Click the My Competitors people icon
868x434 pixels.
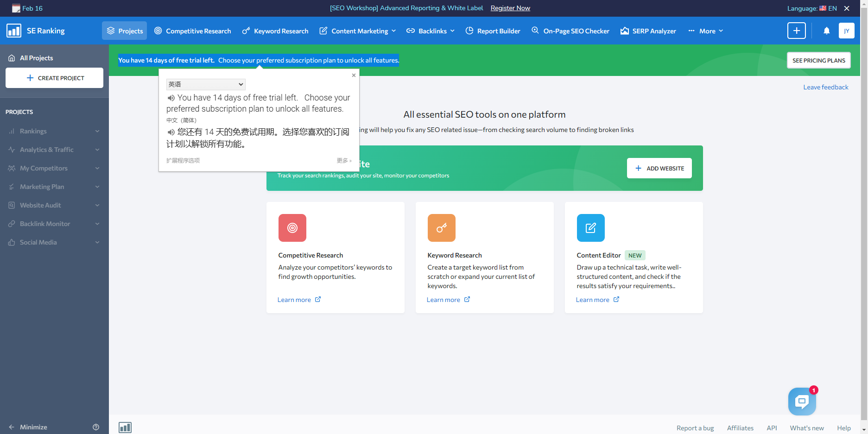pos(12,168)
